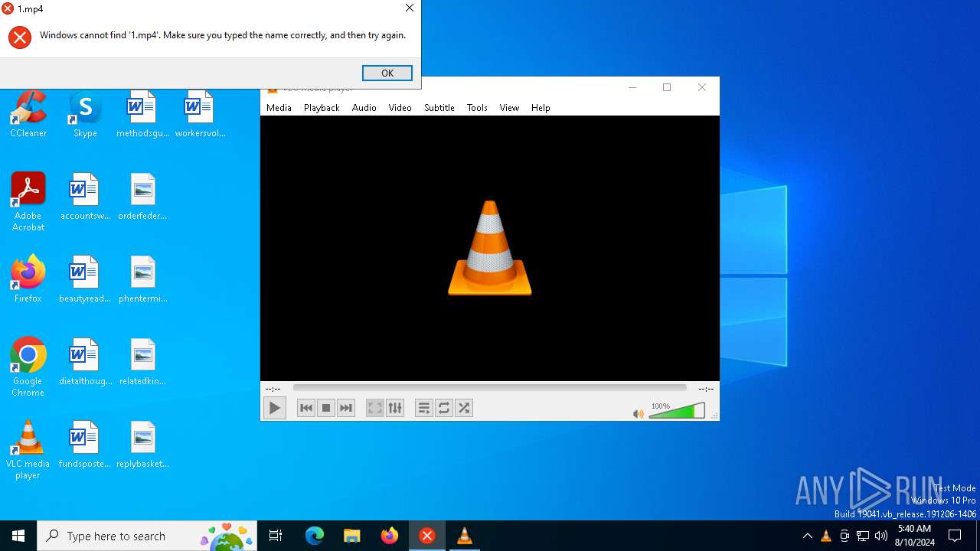Screen dimensions: 980x551
Task: Select the Firefox desktop shortcut
Action: point(28,280)
